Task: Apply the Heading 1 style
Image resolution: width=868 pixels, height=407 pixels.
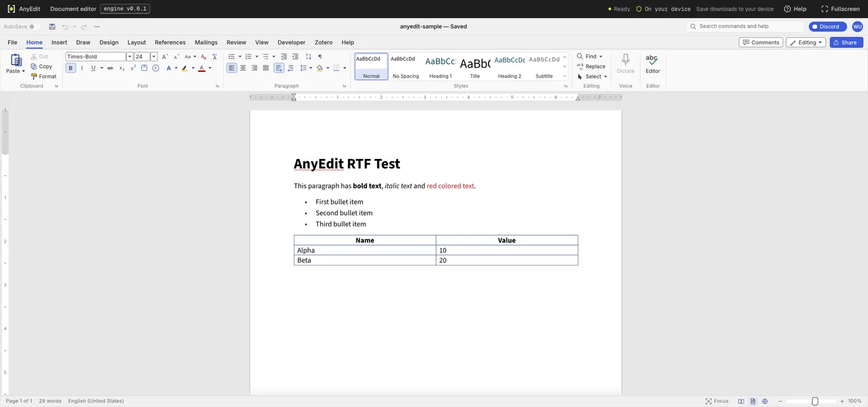Action: tap(440, 66)
